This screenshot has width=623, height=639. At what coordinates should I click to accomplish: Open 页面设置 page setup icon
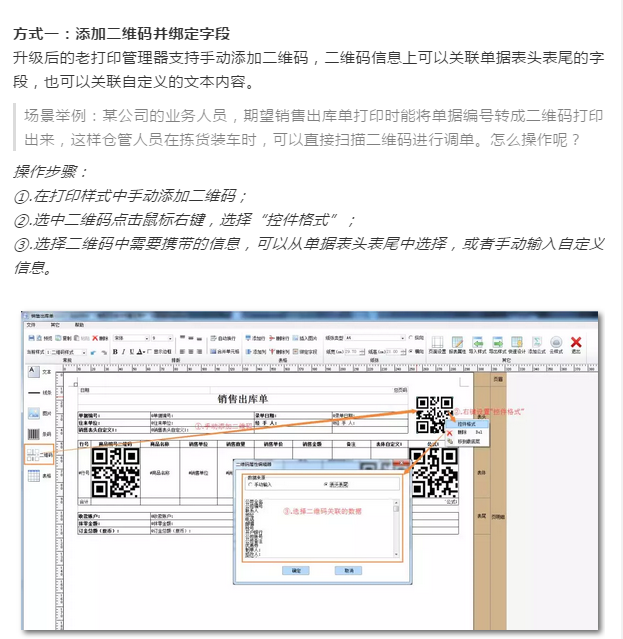pyautogui.click(x=437, y=342)
